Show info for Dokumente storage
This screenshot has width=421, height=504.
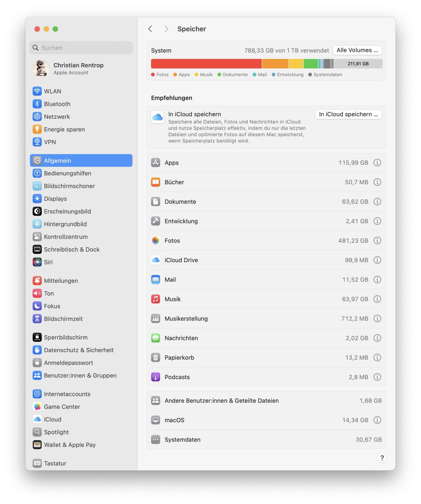377,202
